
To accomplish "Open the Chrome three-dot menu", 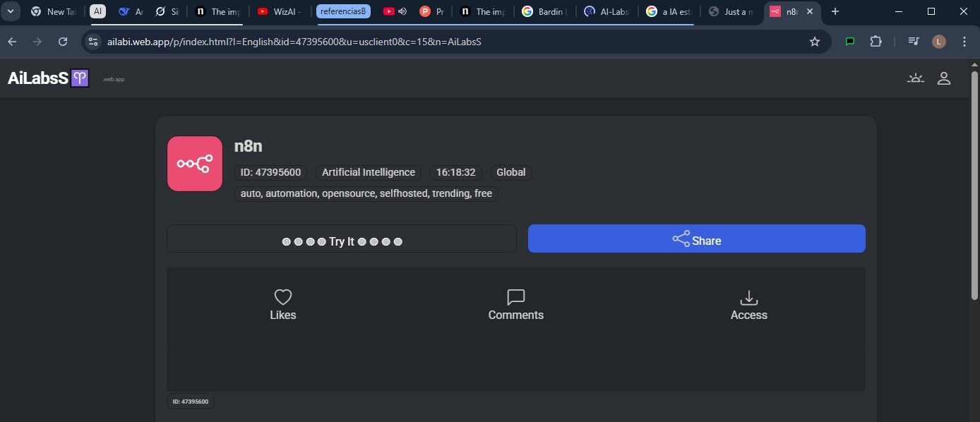I will [x=964, y=42].
